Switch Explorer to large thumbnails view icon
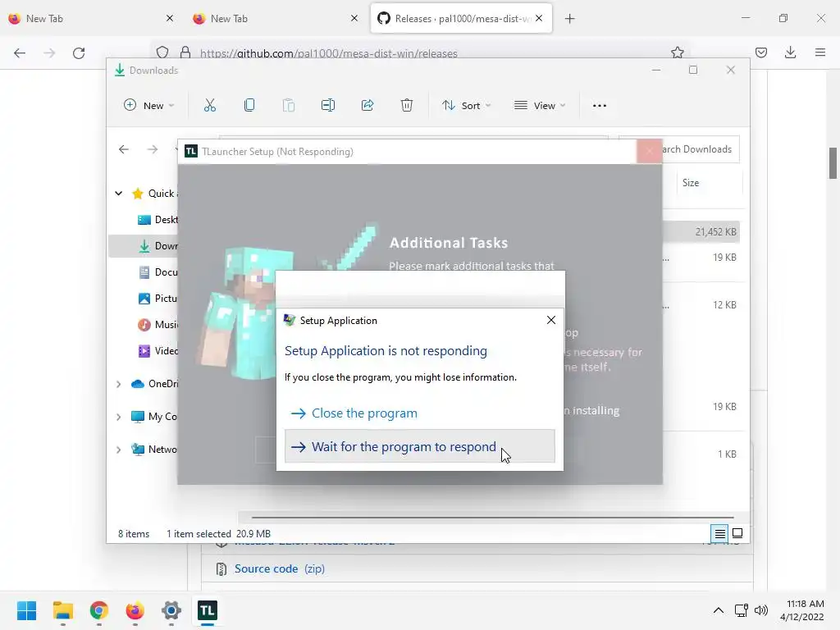Image resolution: width=840 pixels, height=630 pixels. 737,533
